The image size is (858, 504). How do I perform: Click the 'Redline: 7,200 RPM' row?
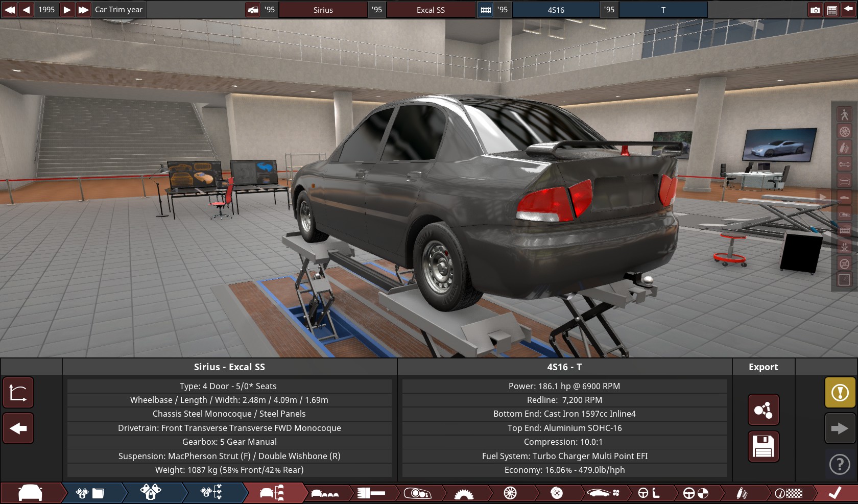pyautogui.click(x=564, y=400)
